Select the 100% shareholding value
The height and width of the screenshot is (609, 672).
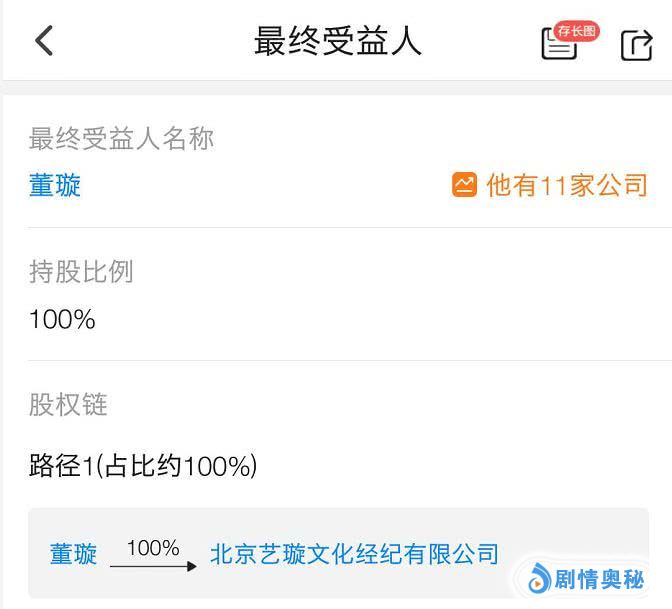click(62, 320)
